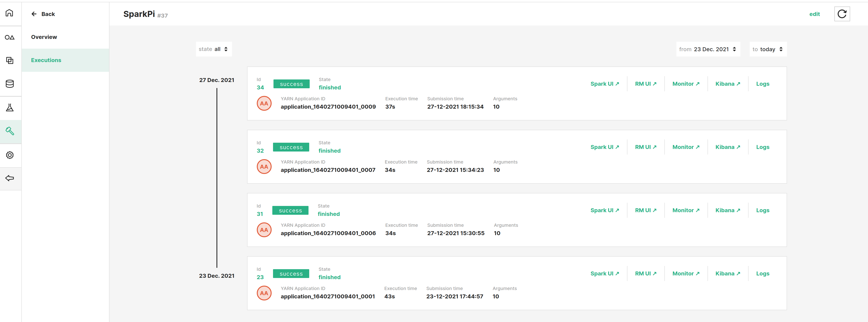Open Kibana for execution 34
The image size is (868, 322).
tap(727, 84)
